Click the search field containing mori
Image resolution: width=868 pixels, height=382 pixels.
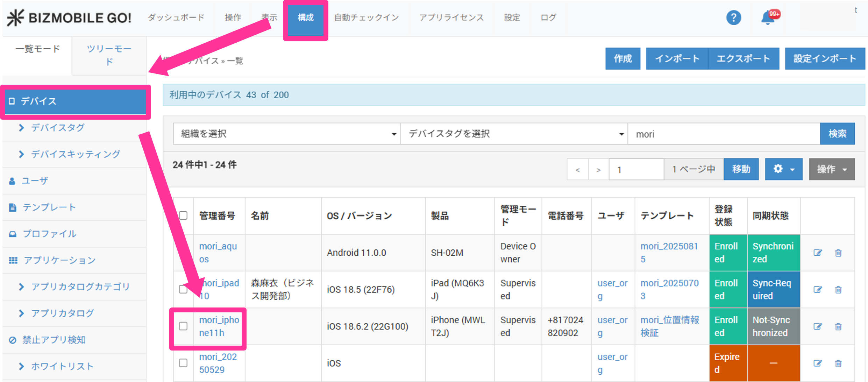coord(724,134)
